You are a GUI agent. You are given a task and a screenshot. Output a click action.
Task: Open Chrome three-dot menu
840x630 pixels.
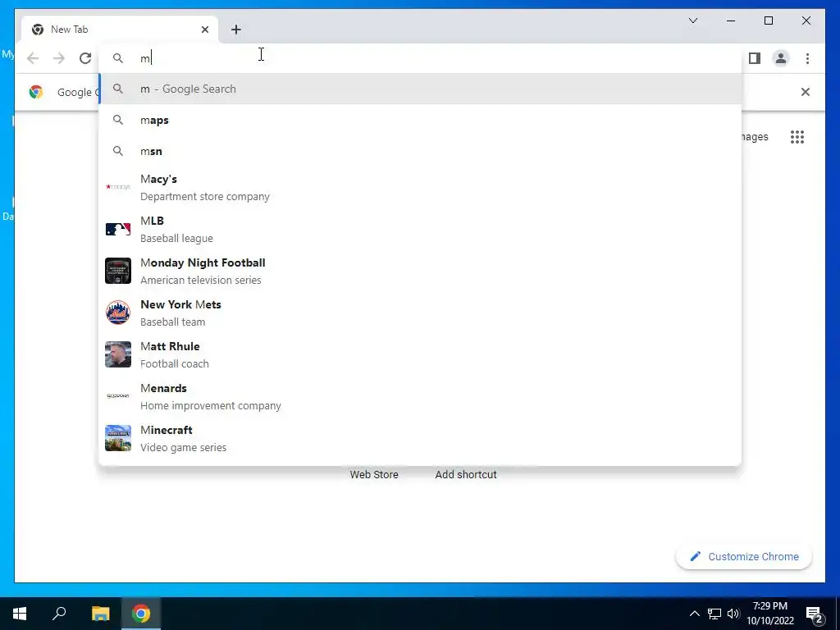pos(807,58)
